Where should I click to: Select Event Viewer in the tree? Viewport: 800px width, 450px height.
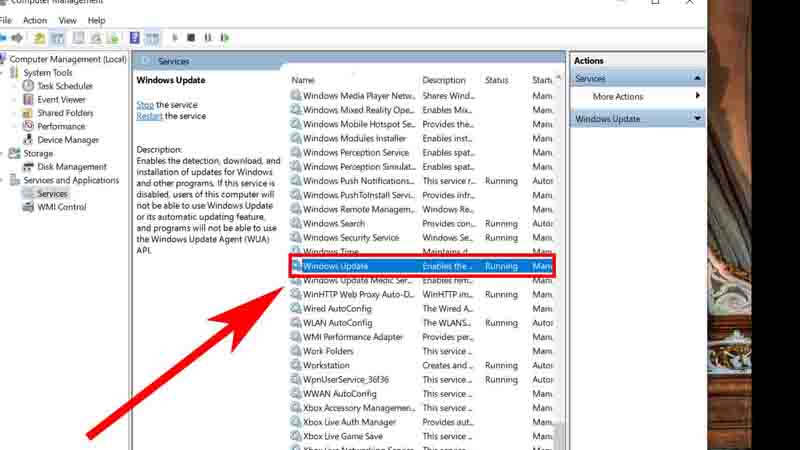tap(61, 100)
